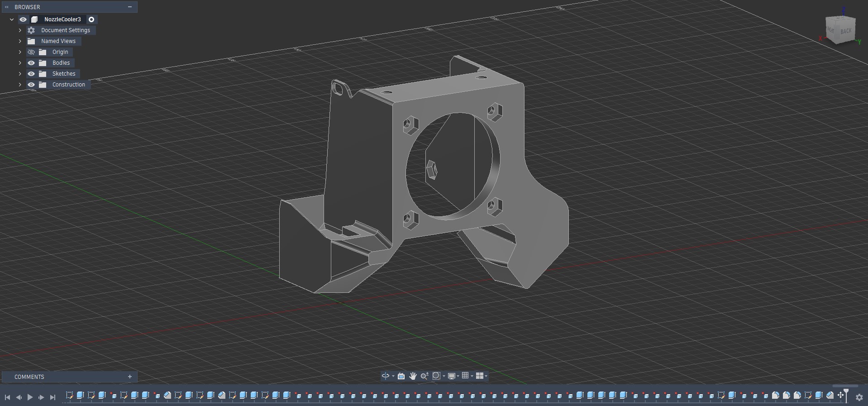Expand the Sketches node

[20, 74]
